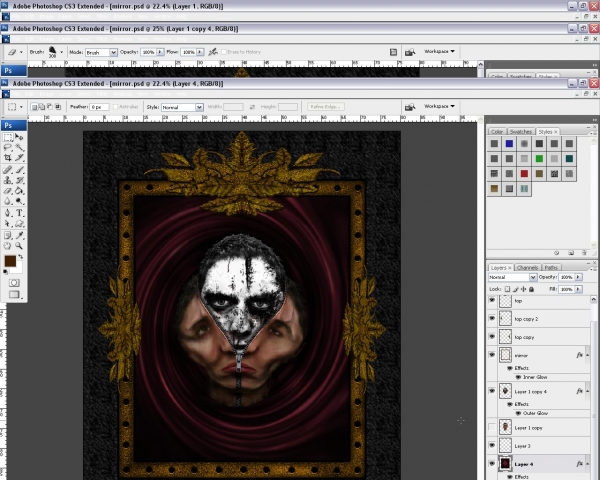Image resolution: width=600 pixels, height=480 pixels.
Task: Hide the 'Layer 1 copy 4' layer
Action: (492, 391)
